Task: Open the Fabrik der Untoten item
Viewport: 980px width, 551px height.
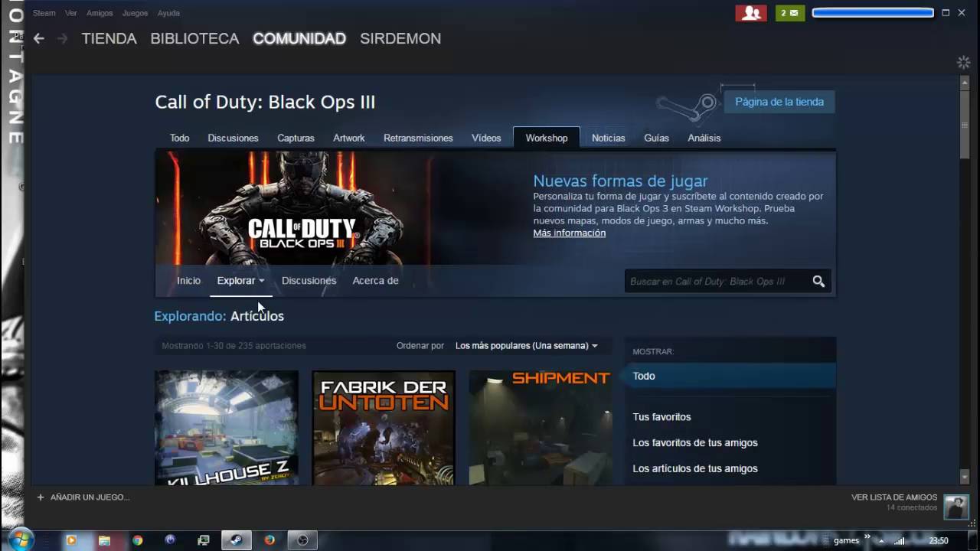Action: (x=384, y=428)
